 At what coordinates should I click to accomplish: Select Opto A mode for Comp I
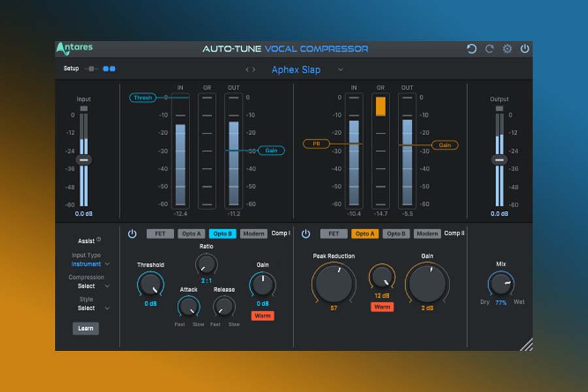pos(191,234)
